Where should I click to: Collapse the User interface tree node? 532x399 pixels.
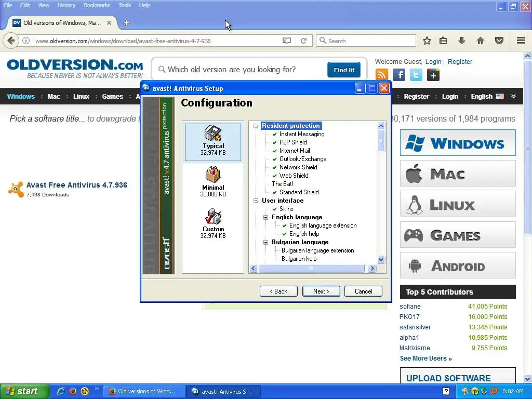coord(256,201)
